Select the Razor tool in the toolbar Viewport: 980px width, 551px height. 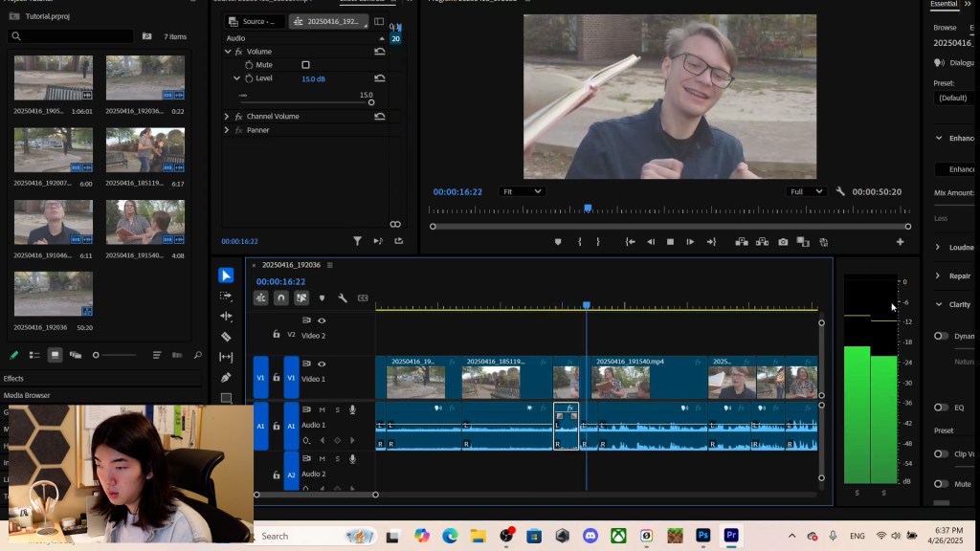[226, 337]
